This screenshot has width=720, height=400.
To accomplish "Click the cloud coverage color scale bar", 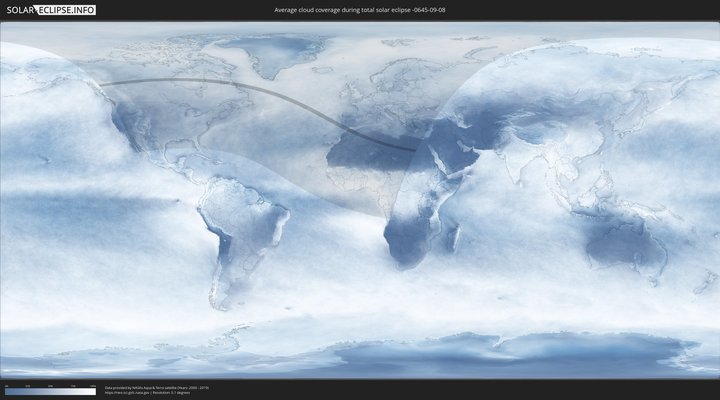I will [51, 392].
